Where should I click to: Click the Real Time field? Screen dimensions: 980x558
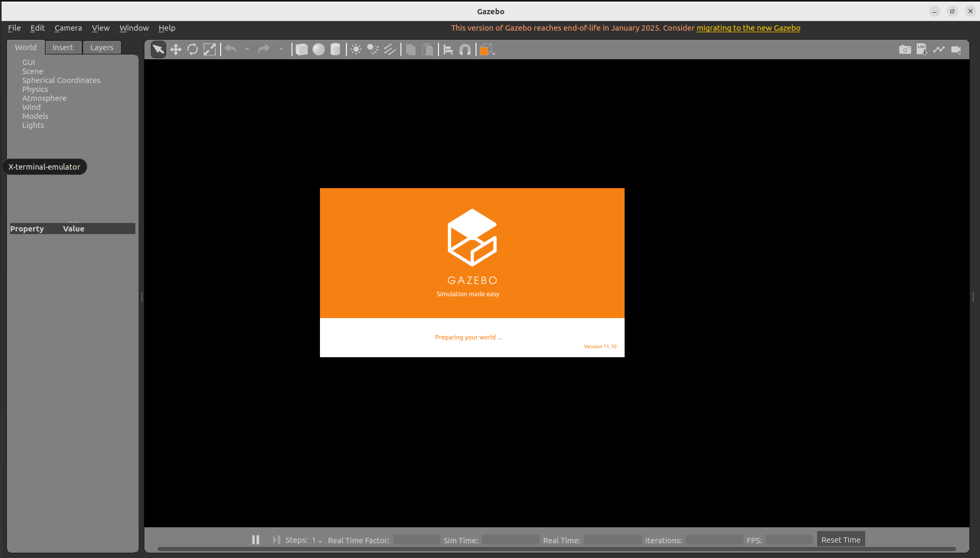(613, 540)
